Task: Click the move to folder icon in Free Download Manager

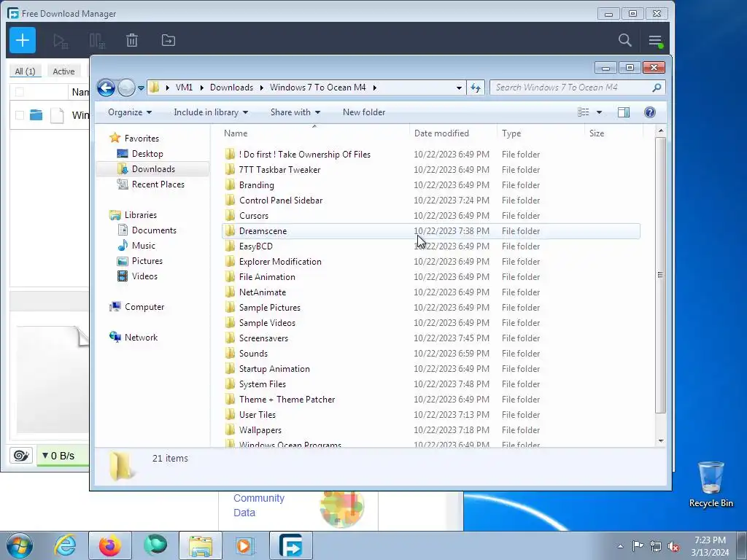Action: point(169,41)
